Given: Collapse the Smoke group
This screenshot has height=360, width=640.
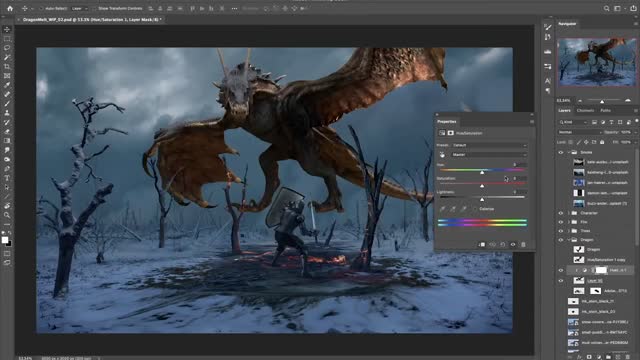Looking at the screenshot, I should 569,152.
